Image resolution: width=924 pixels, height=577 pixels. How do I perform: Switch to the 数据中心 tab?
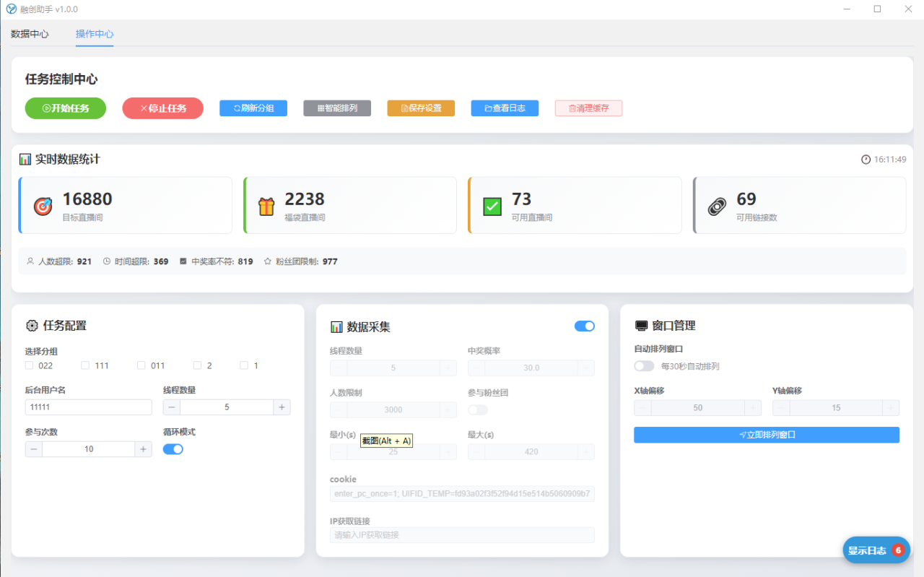[30, 34]
